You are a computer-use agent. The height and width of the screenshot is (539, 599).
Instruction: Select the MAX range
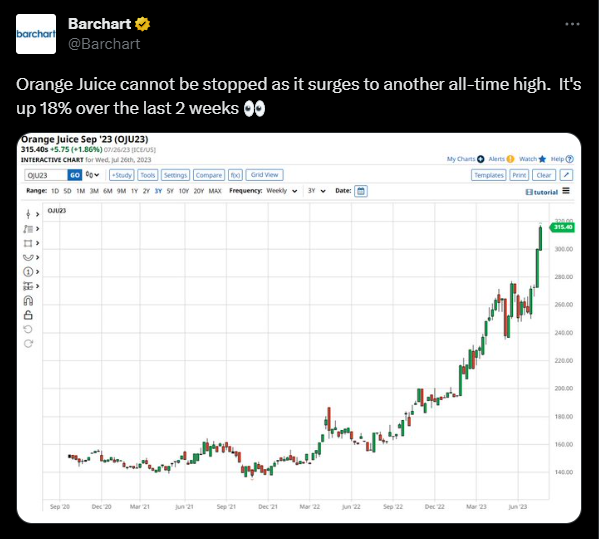click(215, 191)
